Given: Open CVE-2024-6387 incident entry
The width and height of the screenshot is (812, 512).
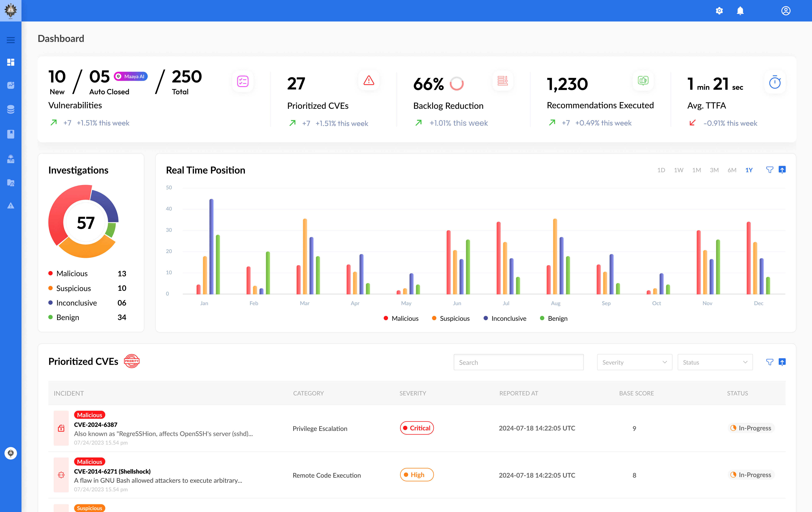Looking at the screenshot, I should [x=96, y=425].
